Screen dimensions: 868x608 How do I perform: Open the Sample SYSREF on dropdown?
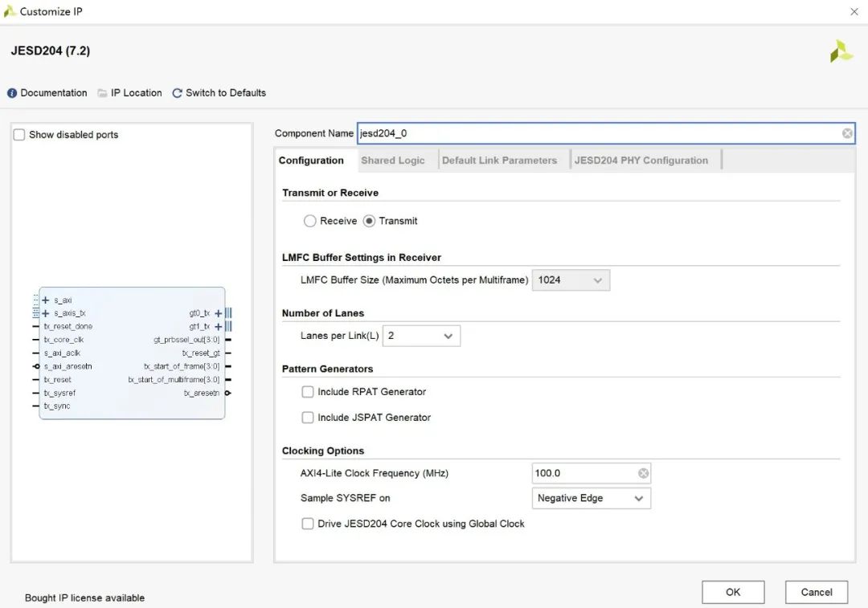click(592, 499)
